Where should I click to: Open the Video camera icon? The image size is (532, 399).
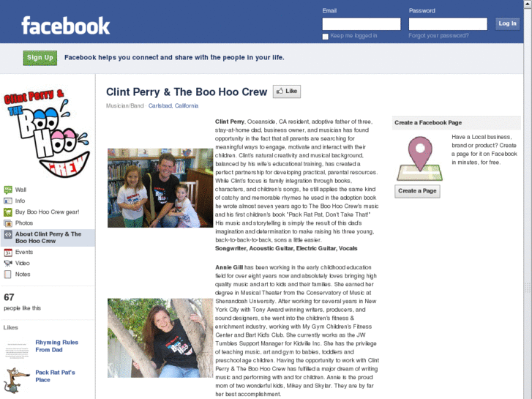(x=8, y=263)
